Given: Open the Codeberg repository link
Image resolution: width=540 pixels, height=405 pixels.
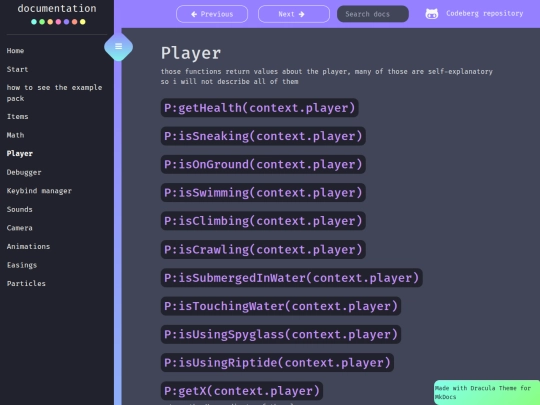Looking at the screenshot, I should click(484, 13).
